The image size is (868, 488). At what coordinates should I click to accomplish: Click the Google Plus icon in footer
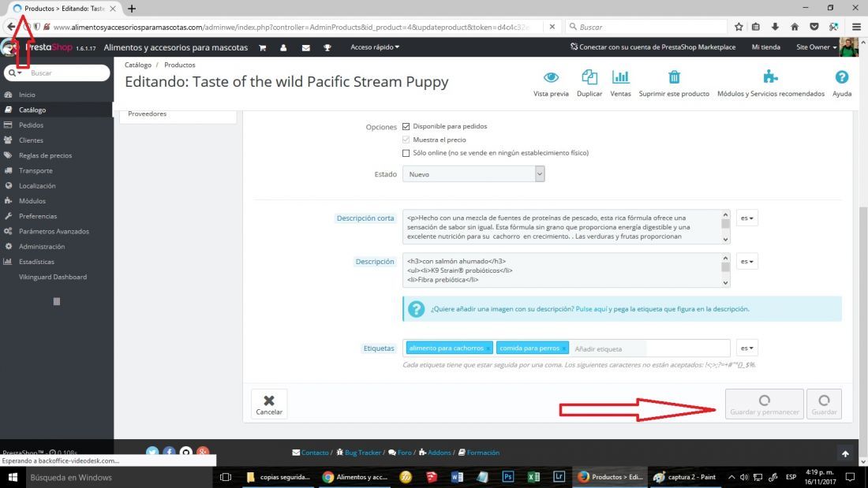pos(203,453)
